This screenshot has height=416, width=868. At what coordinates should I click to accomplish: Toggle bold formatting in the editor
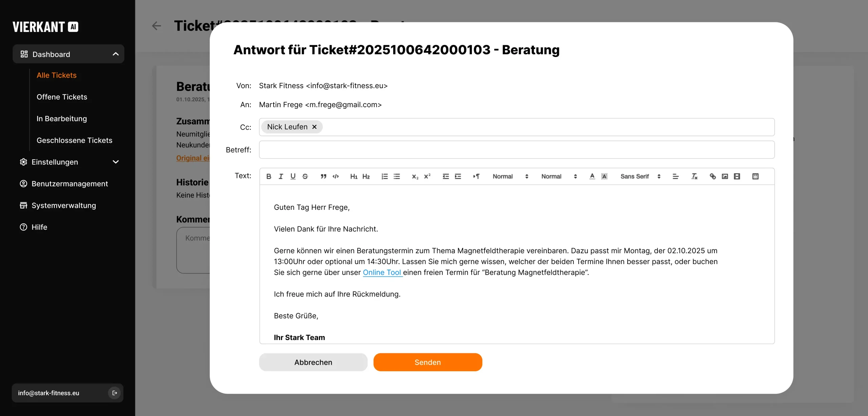(x=269, y=176)
